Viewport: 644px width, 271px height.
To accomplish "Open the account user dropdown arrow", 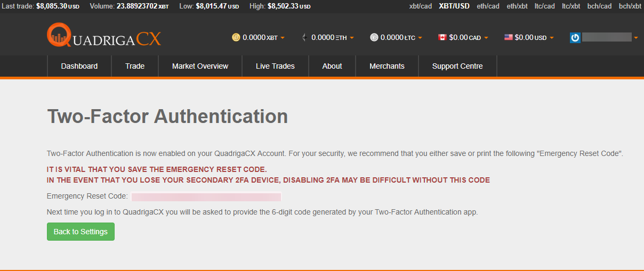I will [x=635, y=38].
